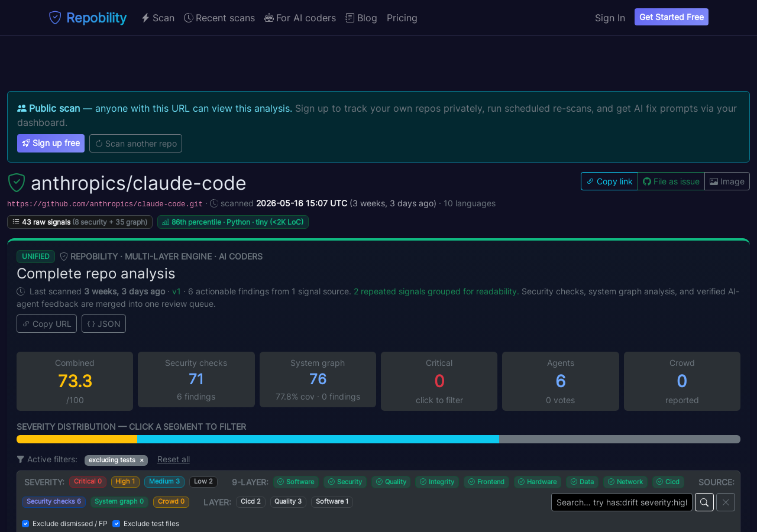
Task: Toggle the Quality 9-layer filter
Action: (x=391, y=482)
